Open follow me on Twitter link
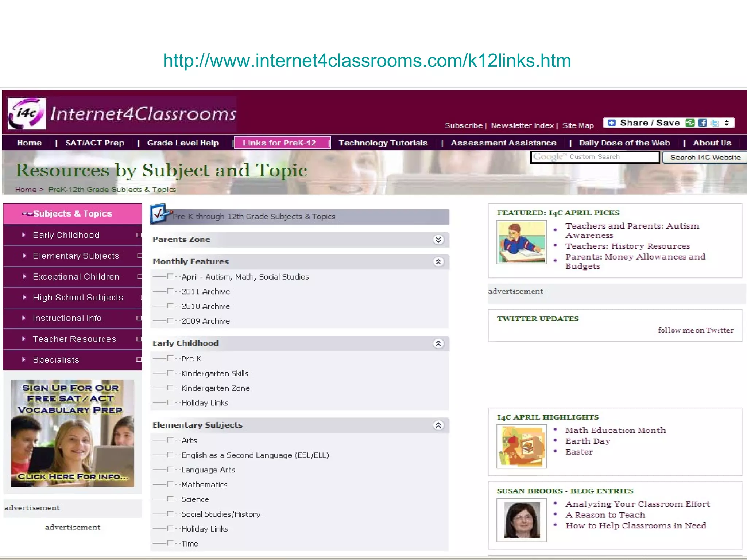 pyautogui.click(x=696, y=330)
